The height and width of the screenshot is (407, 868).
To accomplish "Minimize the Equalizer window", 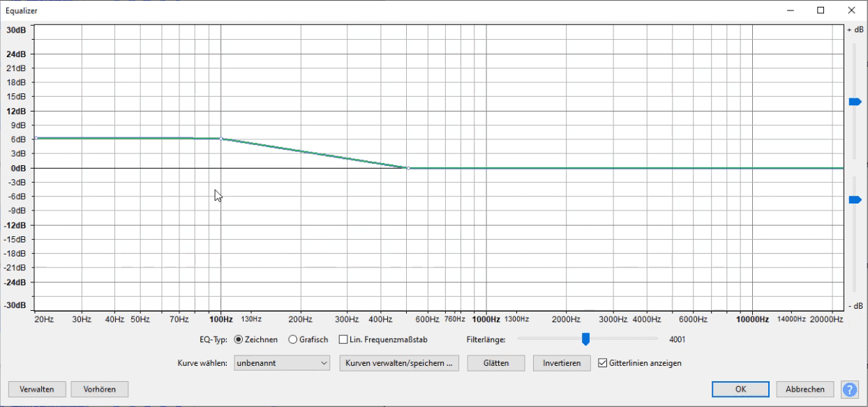I will click(791, 10).
